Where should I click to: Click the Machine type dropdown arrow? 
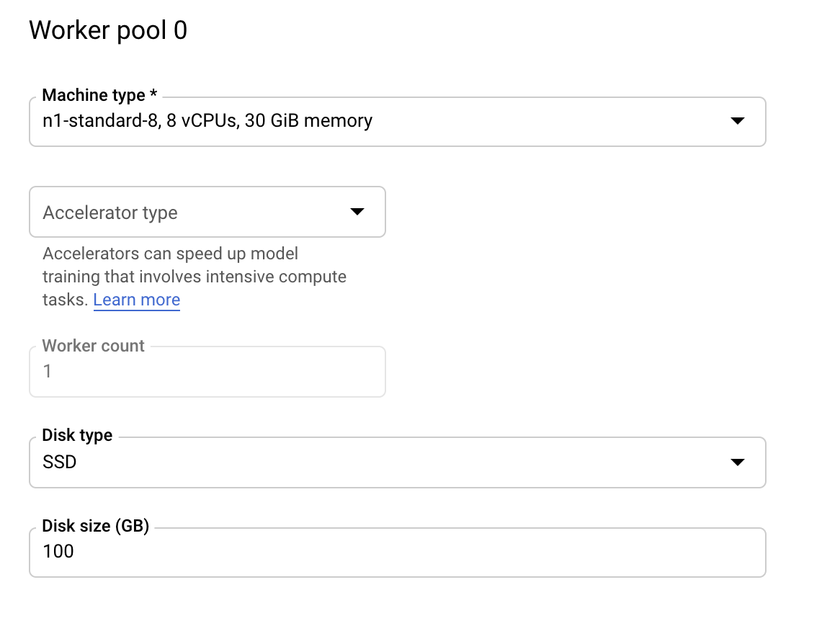coord(738,122)
